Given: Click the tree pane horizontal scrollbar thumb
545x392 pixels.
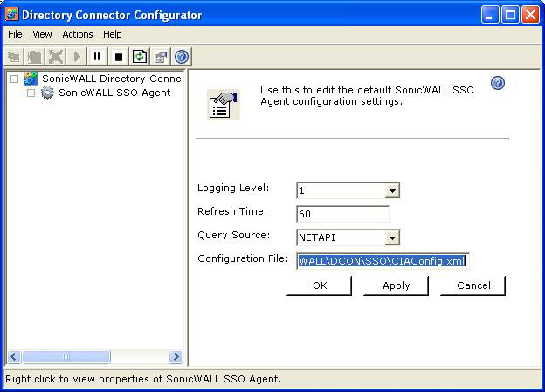Looking at the screenshot, I should [66, 356].
